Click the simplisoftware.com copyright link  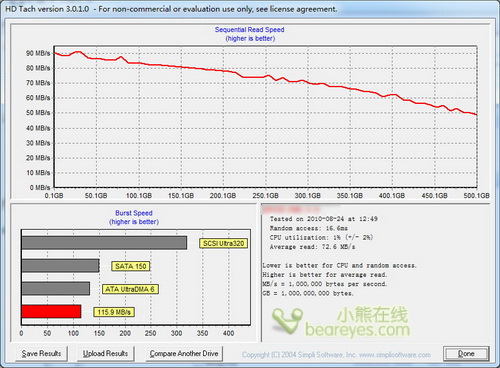point(336,355)
